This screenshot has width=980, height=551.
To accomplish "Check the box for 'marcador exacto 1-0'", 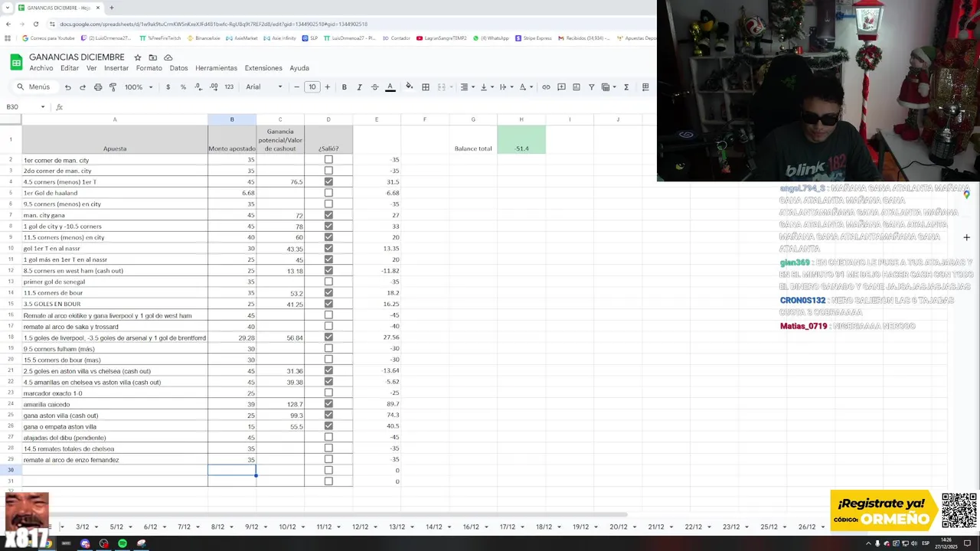I will tap(328, 393).
